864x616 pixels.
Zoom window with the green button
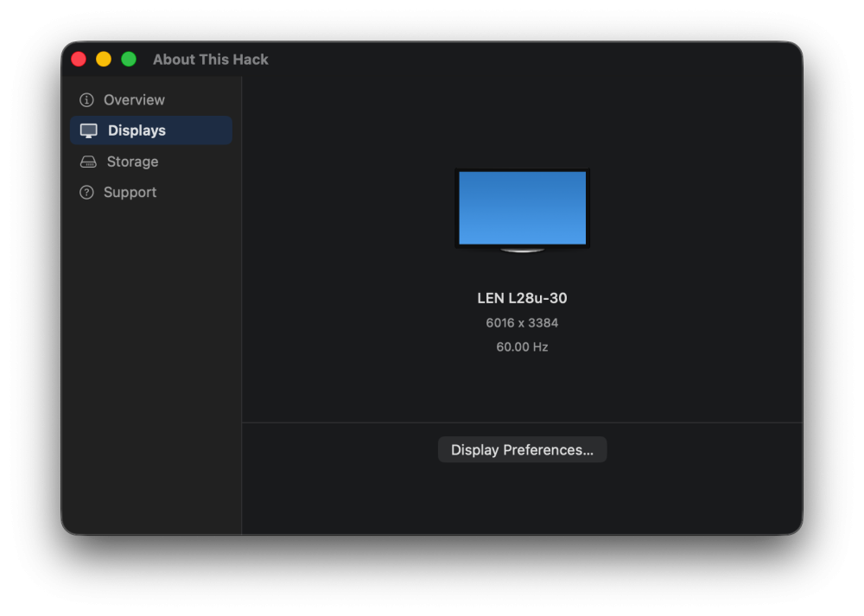coord(129,59)
